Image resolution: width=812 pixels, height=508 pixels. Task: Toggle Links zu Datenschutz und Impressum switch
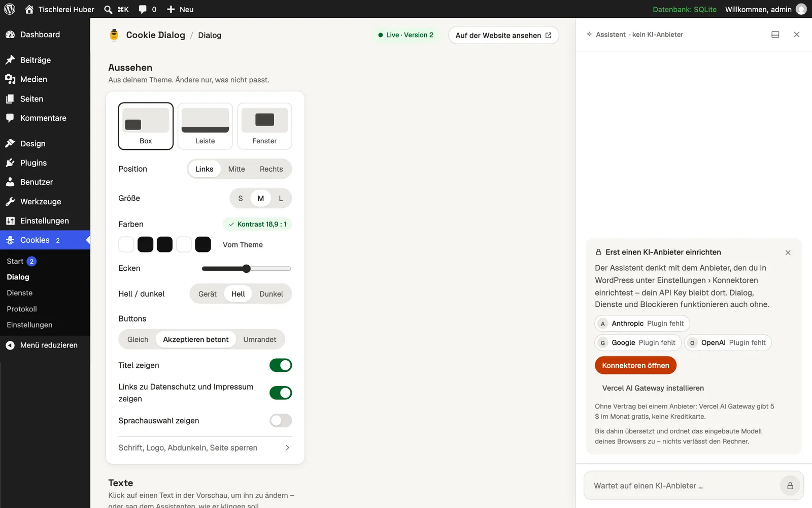[281, 393]
